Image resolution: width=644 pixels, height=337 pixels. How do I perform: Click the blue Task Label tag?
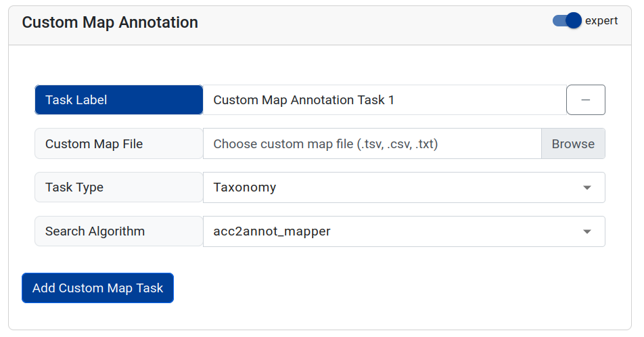pos(118,100)
